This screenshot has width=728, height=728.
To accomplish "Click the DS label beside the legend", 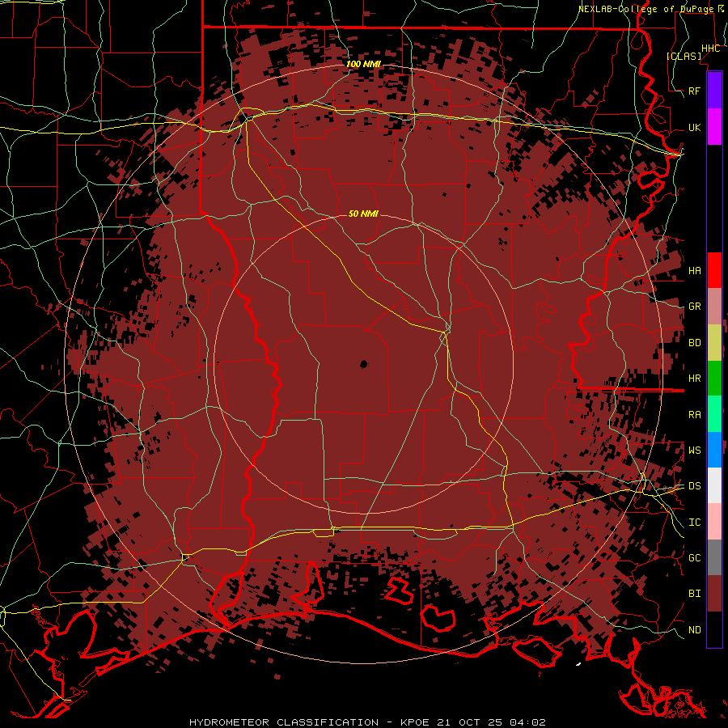I will [x=694, y=486].
